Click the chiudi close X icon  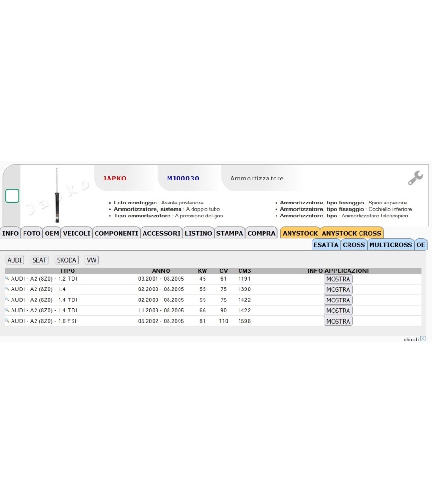423,339
